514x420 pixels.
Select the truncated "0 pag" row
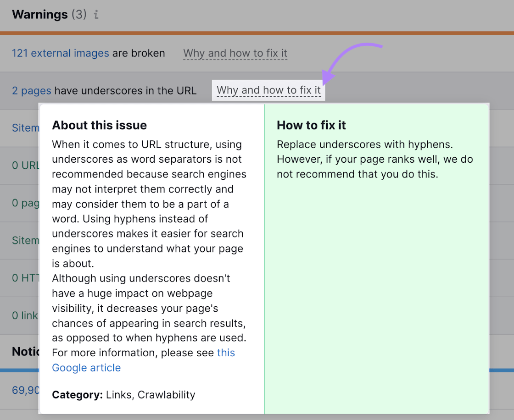26,203
